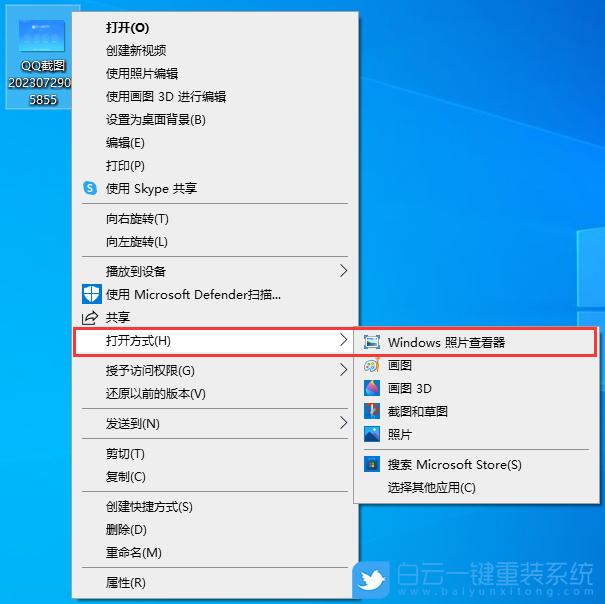Screen dimensions: 605x604
Task: Choose 复制(C) menu entry
Action: point(215,477)
